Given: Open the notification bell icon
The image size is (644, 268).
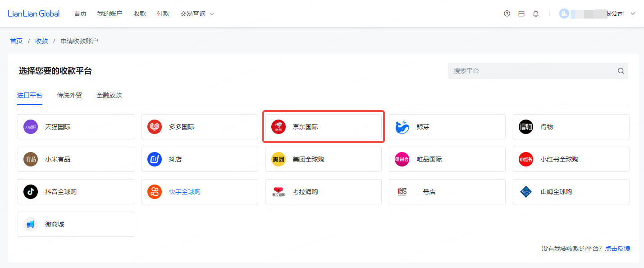Looking at the screenshot, I should click(536, 14).
